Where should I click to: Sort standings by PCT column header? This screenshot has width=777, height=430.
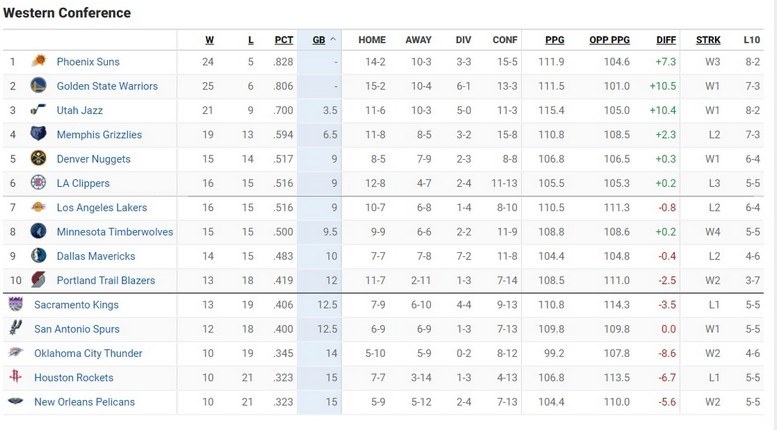pyautogui.click(x=284, y=40)
